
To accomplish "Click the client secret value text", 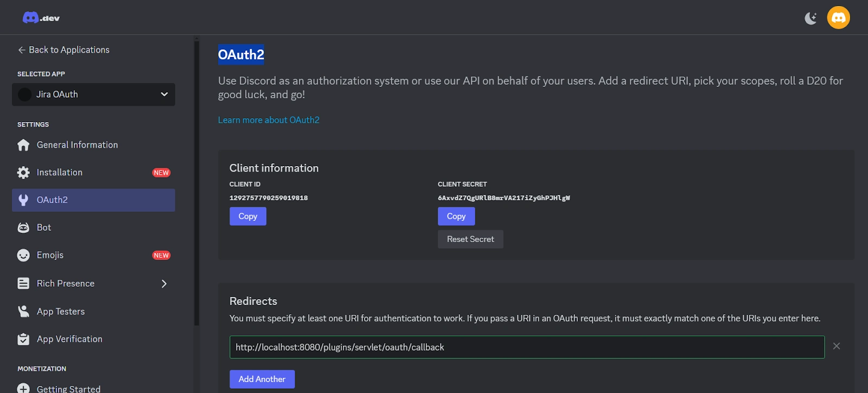I will click(x=504, y=198).
